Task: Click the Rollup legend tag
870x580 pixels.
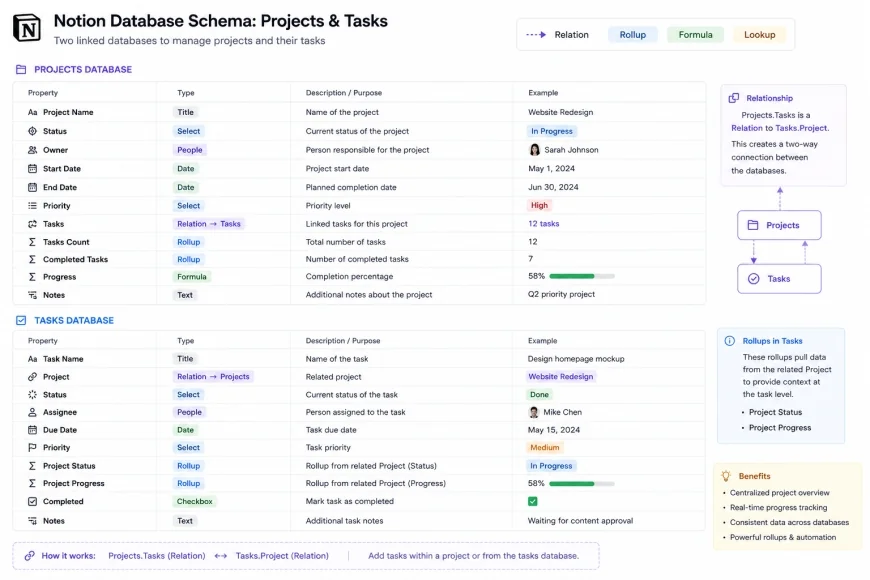Action: click(x=633, y=34)
